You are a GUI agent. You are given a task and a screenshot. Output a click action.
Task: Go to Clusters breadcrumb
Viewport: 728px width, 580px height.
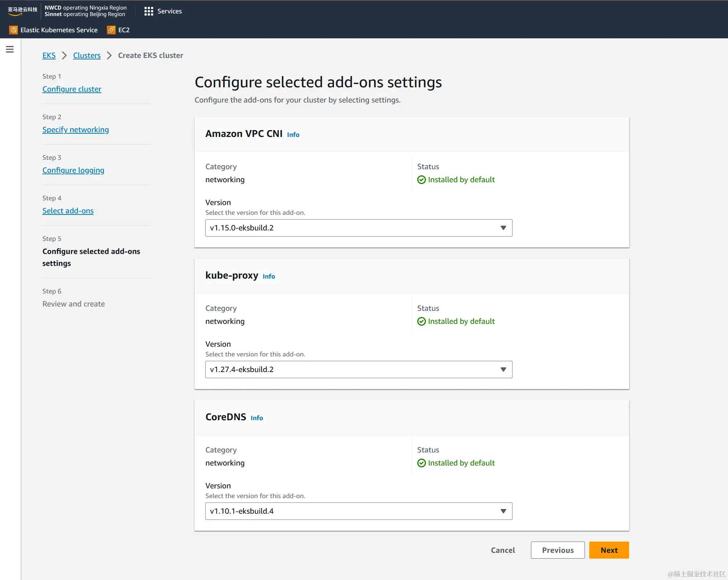[87, 55]
